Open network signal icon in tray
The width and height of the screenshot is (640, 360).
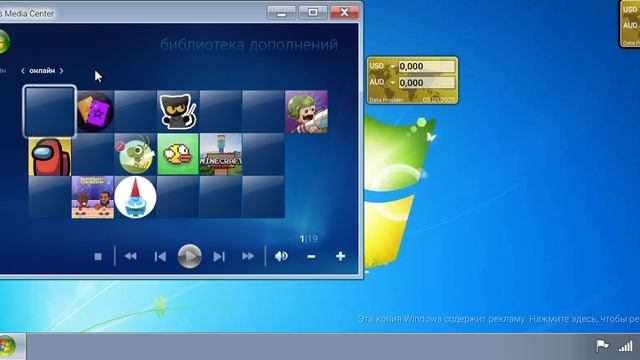click(625, 347)
